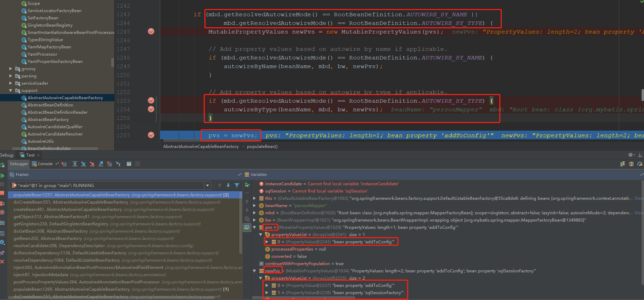Click AbstractAutowireCapableBeanFactory breadcrumb

click(201, 147)
